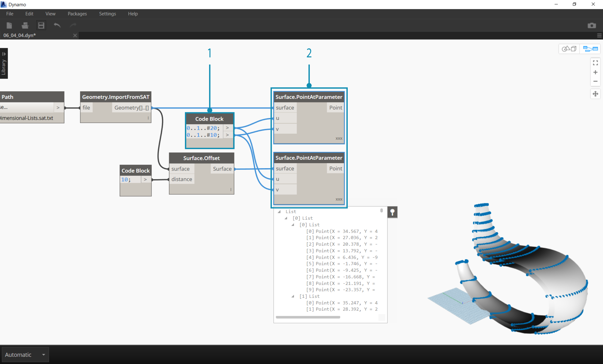Screen dimensions: 603x364
Task: Click the Dimensional-Lists.sat.txt path text
Action: (26, 118)
